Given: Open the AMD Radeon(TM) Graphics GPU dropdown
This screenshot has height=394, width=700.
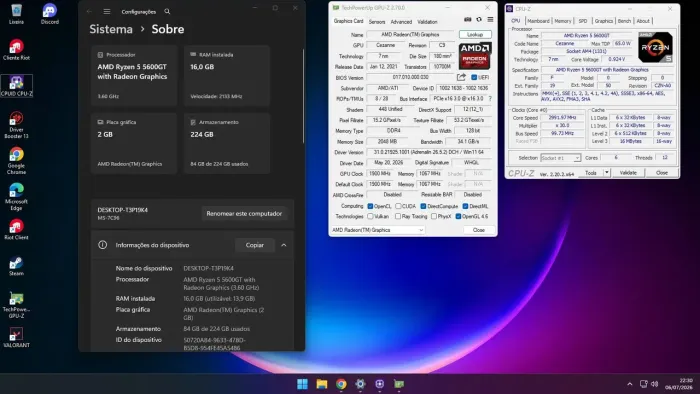Looking at the screenshot, I should pos(378,230).
